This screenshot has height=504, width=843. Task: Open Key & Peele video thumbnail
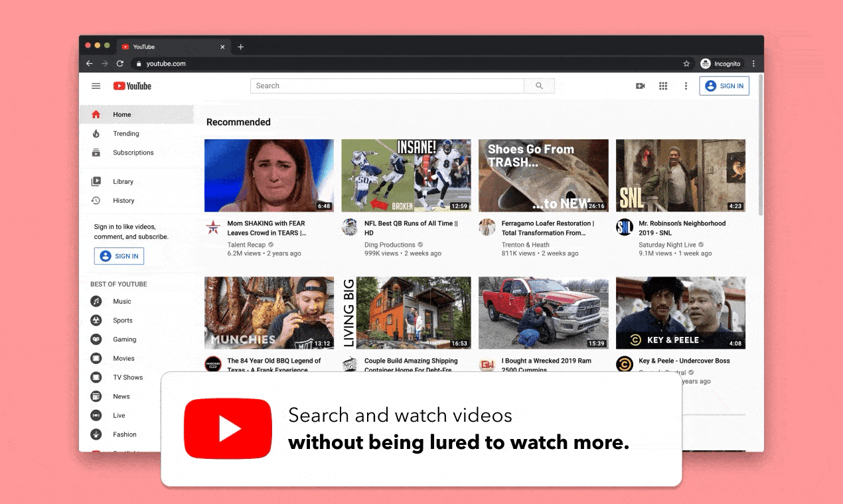(x=680, y=313)
